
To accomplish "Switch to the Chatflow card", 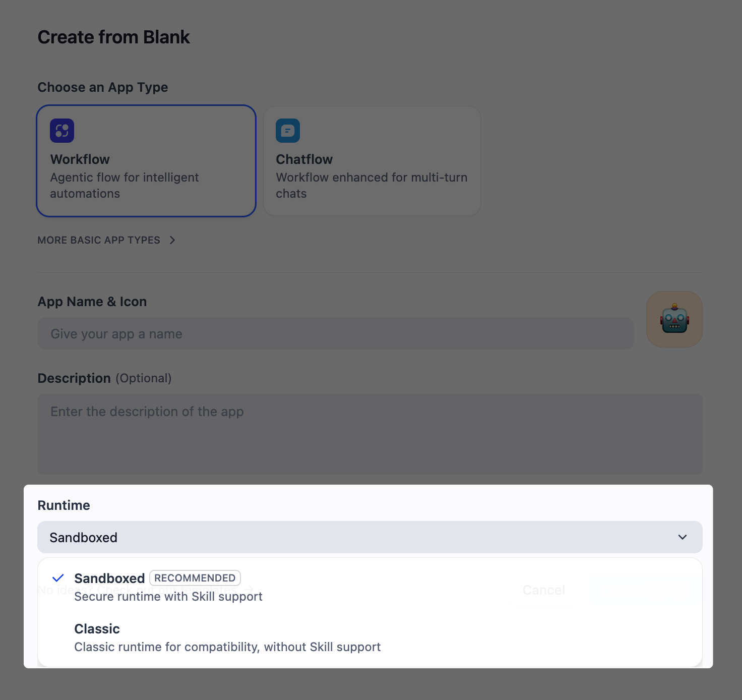I will tap(372, 160).
